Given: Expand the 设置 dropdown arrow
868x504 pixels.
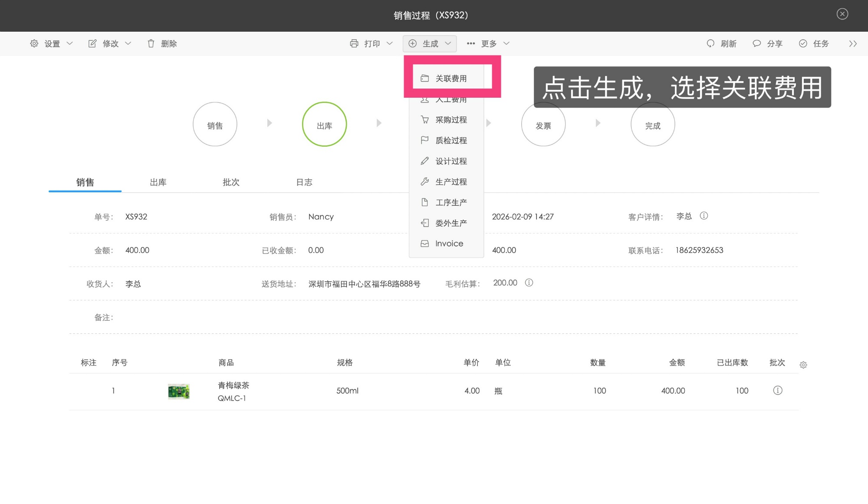Looking at the screenshot, I should click(70, 43).
